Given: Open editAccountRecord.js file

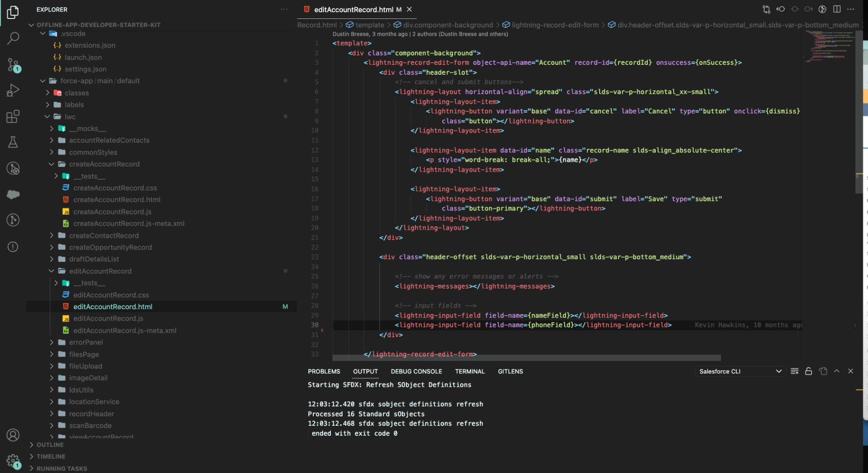Looking at the screenshot, I should [x=108, y=318].
